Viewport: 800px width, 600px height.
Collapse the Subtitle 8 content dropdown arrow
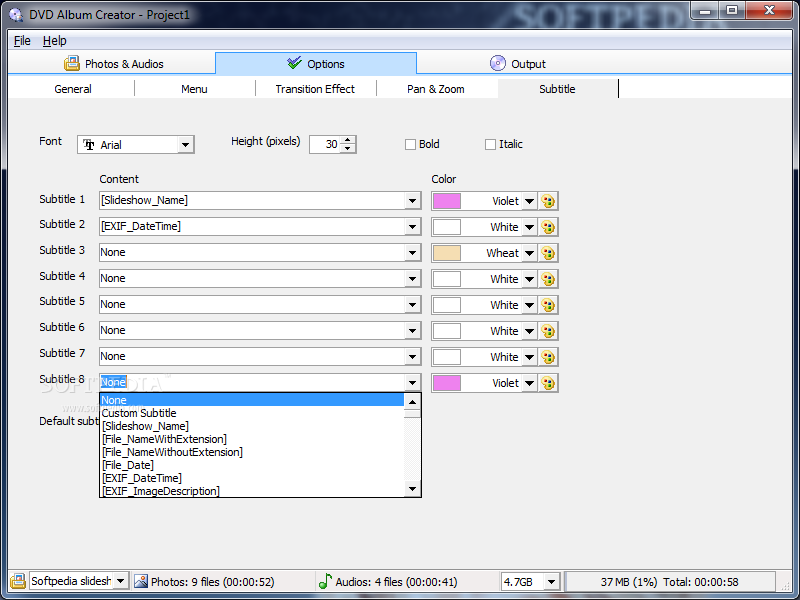click(x=412, y=383)
